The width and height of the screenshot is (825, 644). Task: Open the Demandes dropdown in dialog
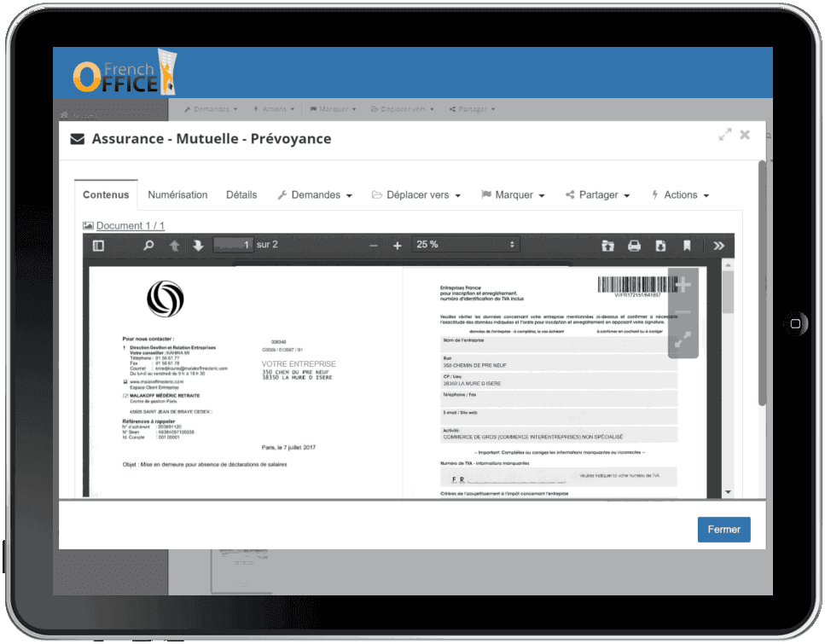[x=315, y=194]
